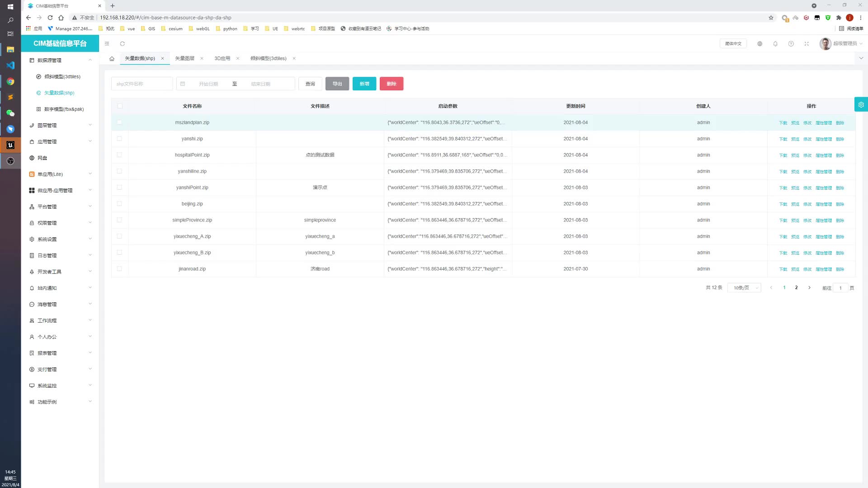This screenshot has width=868, height=488.
Task: Open the notification bell icon
Action: coord(775,44)
